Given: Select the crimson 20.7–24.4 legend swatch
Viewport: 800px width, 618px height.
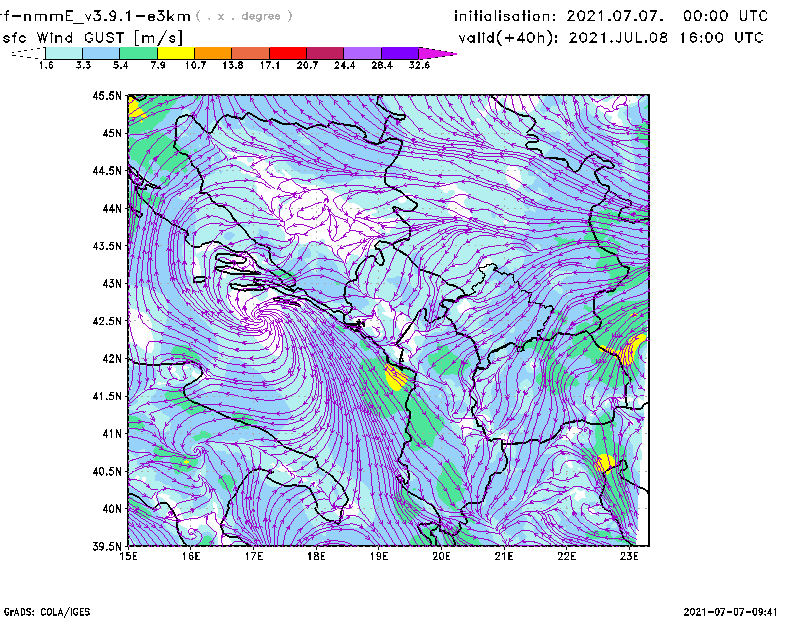Looking at the screenshot, I should pyautogui.click(x=325, y=53).
